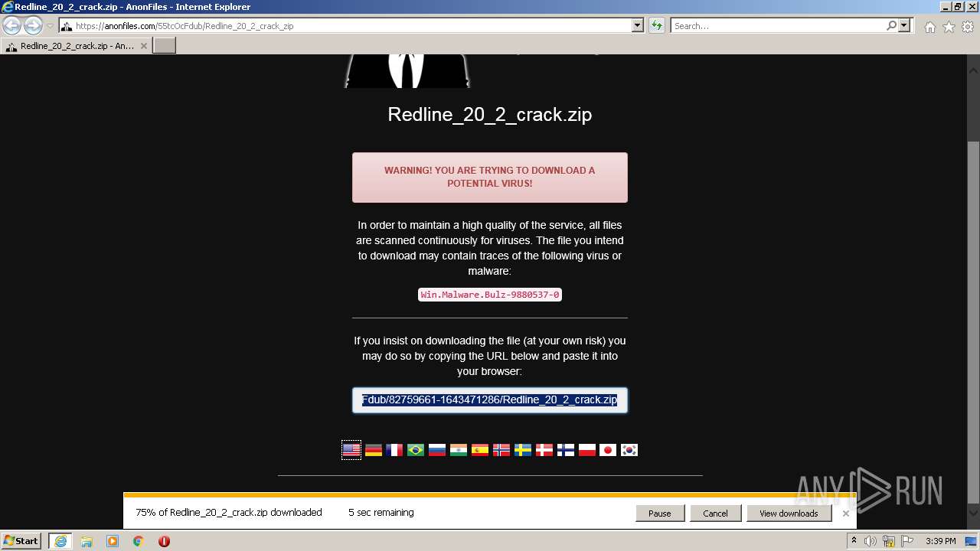Dismiss the download notification bar
The width and height of the screenshot is (980, 551).
click(x=845, y=514)
